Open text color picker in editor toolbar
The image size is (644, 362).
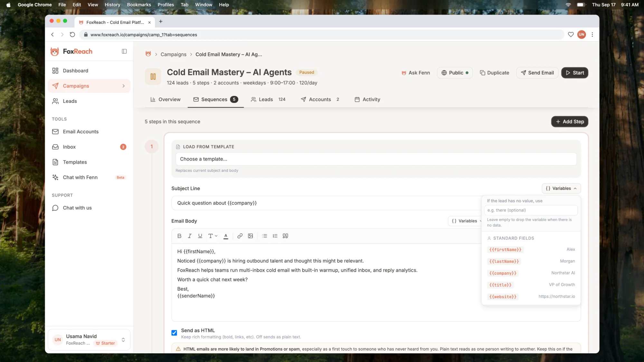(226, 236)
